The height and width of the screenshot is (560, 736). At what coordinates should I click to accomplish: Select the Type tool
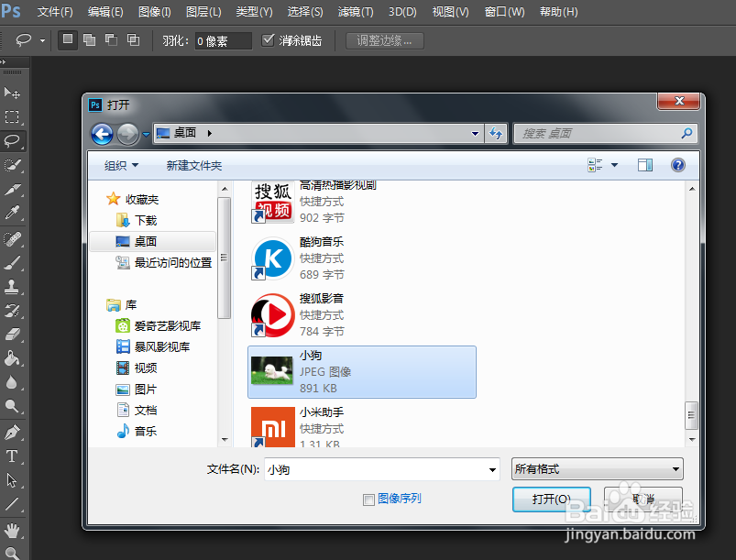tap(14, 457)
